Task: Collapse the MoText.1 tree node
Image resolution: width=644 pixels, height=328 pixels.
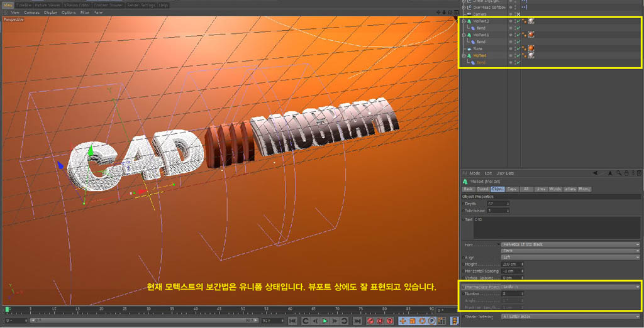Action: [464, 35]
